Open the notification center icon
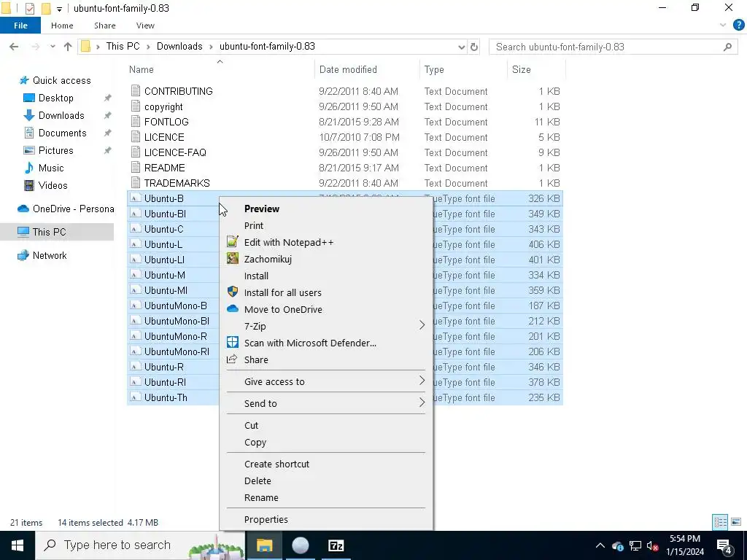 coord(724,545)
